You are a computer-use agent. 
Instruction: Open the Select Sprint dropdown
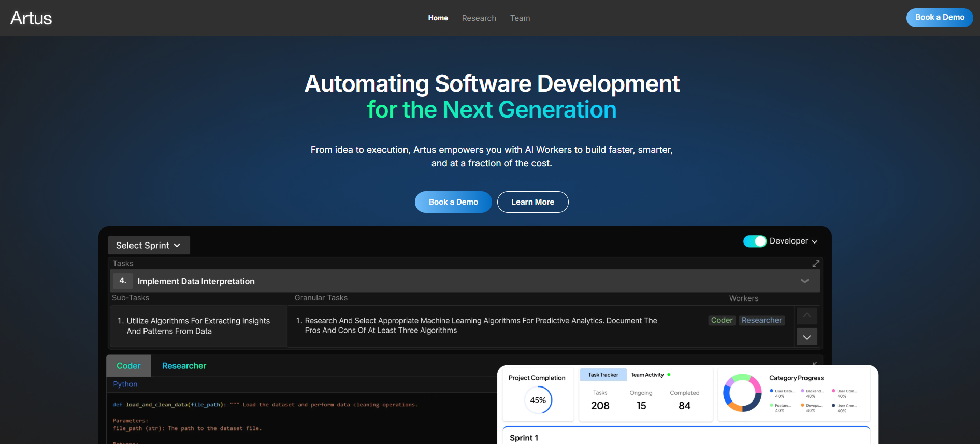point(149,246)
